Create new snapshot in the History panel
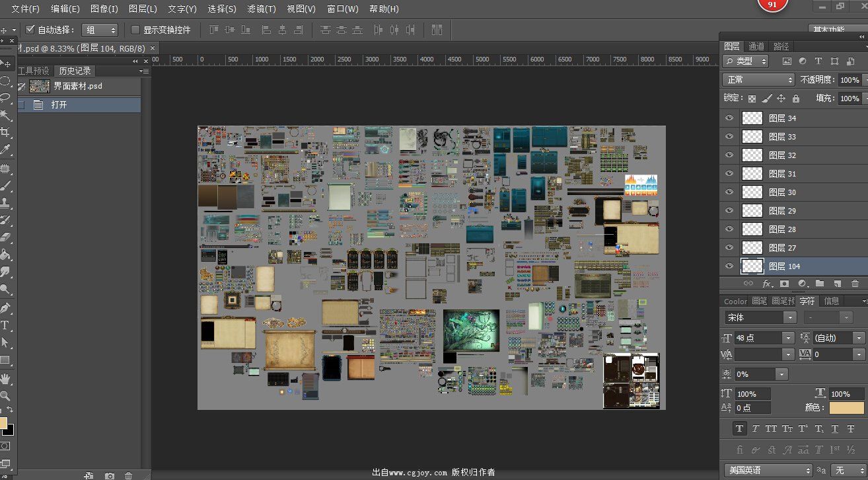The height and width of the screenshot is (480, 868). [110, 475]
